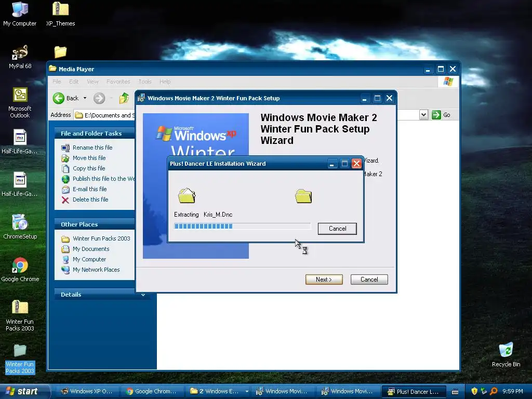Click E-mail this file task
Viewport: 532px width, 399px height.
pyautogui.click(x=89, y=189)
